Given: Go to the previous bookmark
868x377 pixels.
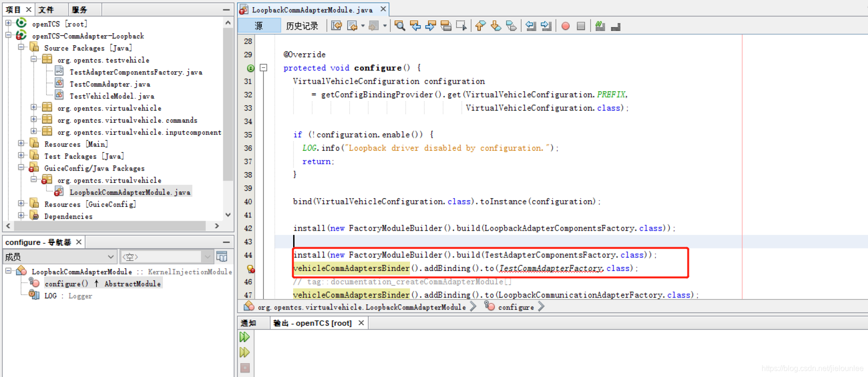Looking at the screenshot, I should tap(480, 26).
